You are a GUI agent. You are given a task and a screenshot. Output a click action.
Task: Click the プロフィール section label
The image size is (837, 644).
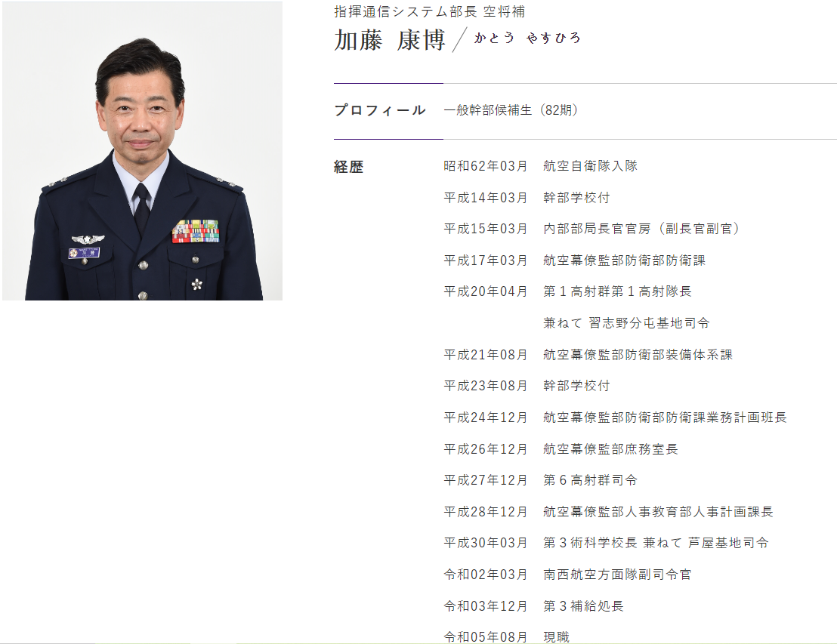point(380,110)
